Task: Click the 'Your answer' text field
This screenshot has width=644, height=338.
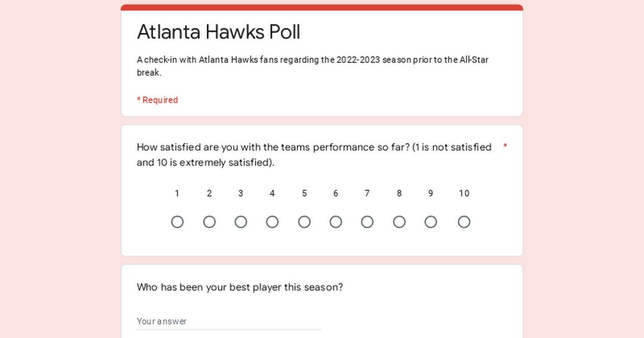Action: point(229,321)
